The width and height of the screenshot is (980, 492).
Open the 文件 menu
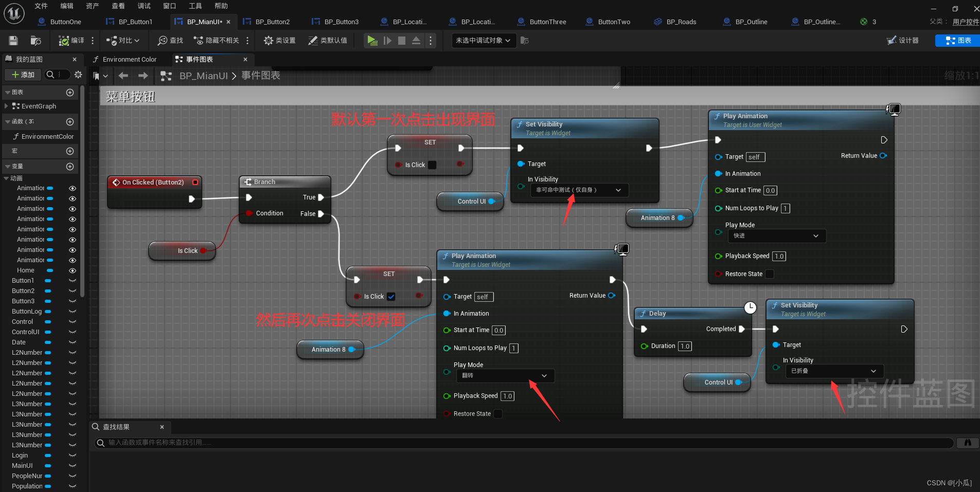pyautogui.click(x=41, y=6)
